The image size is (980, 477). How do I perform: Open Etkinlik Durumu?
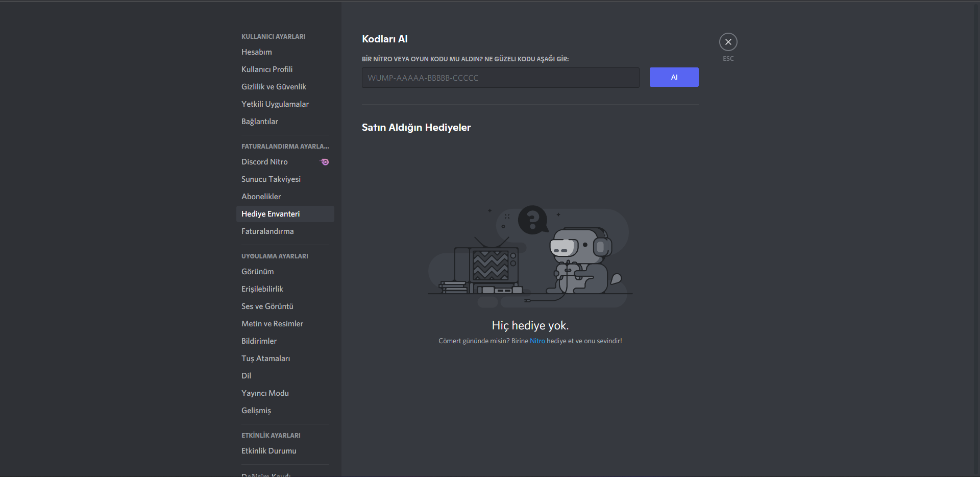(285, 451)
